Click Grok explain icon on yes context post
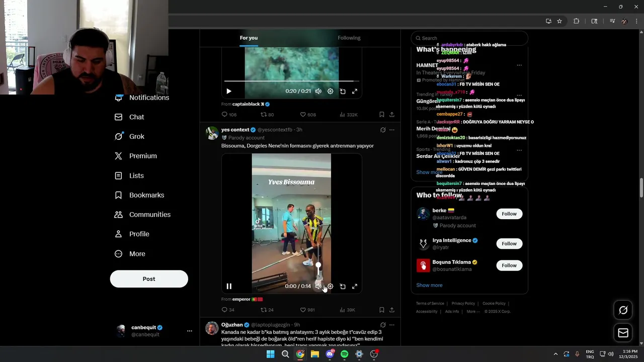644x362 pixels. pyautogui.click(x=383, y=130)
